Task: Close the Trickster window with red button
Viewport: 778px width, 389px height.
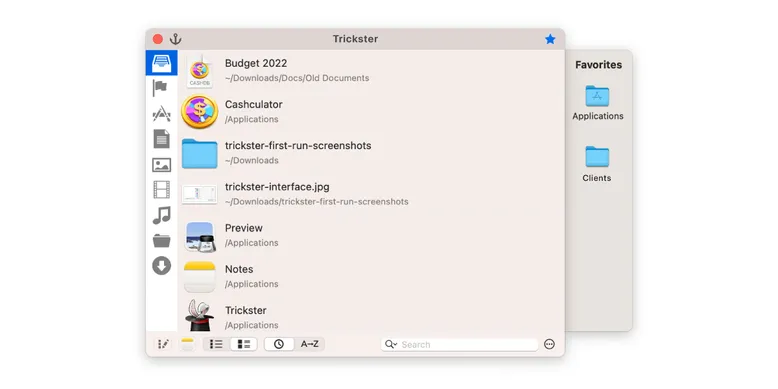Action: coord(158,39)
